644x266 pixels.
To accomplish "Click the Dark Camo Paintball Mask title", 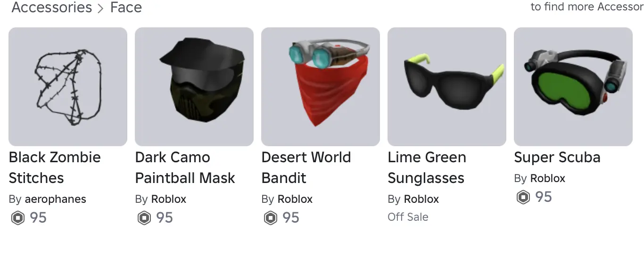I will pyautogui.click(x=185, y=167).
